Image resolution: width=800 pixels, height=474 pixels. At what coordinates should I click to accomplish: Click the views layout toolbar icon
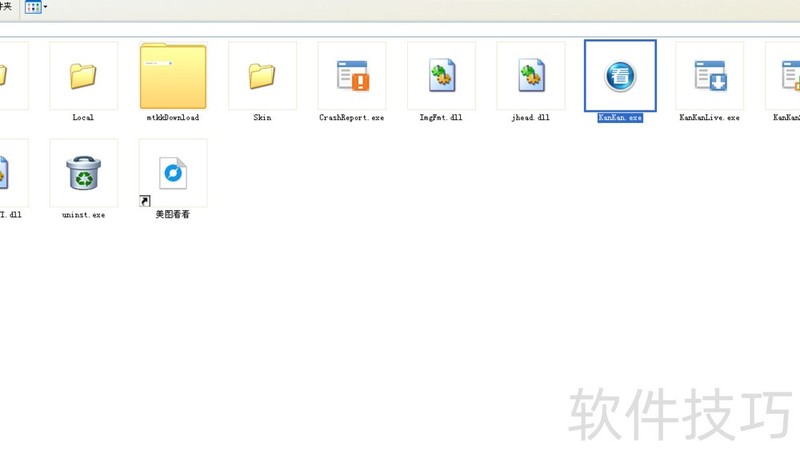click(x=33, y=7)
